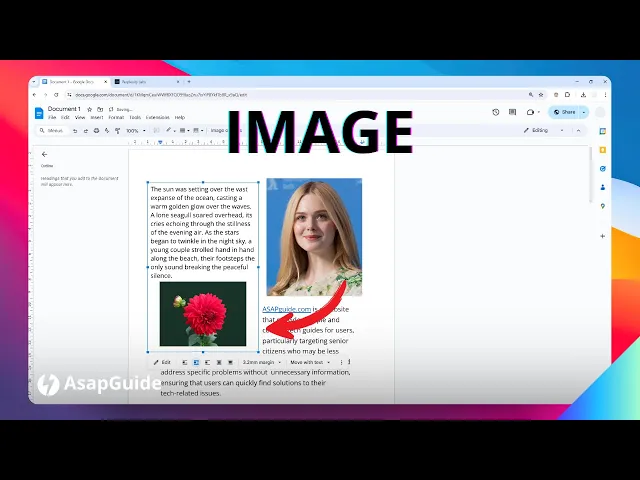This screenshot has height=480, width=640.
Task: Expand the Move with text dropdown
Action: coord(310,362)
